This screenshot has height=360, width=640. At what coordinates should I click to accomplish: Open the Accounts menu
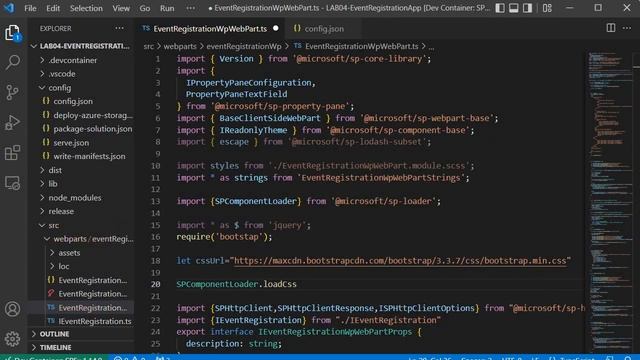tap(13, 309)
